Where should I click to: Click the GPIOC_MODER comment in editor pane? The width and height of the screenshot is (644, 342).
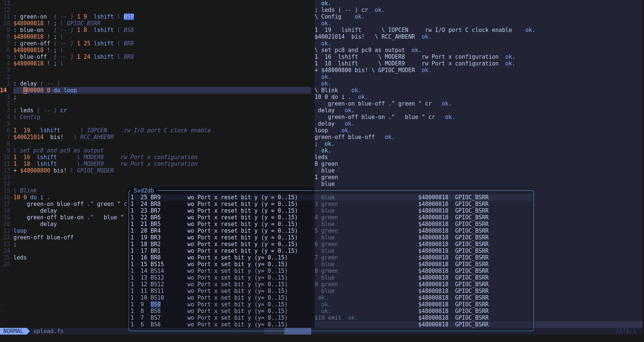click(95, 171)
